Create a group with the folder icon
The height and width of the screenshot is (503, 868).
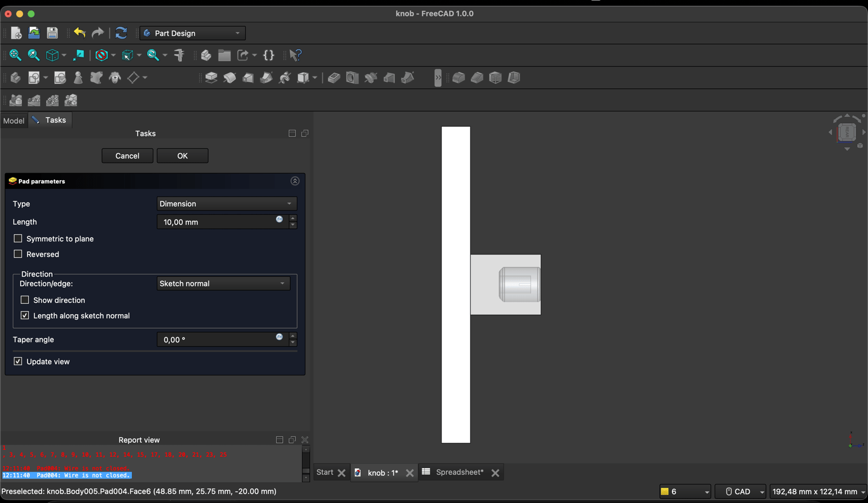pos(225,55)
